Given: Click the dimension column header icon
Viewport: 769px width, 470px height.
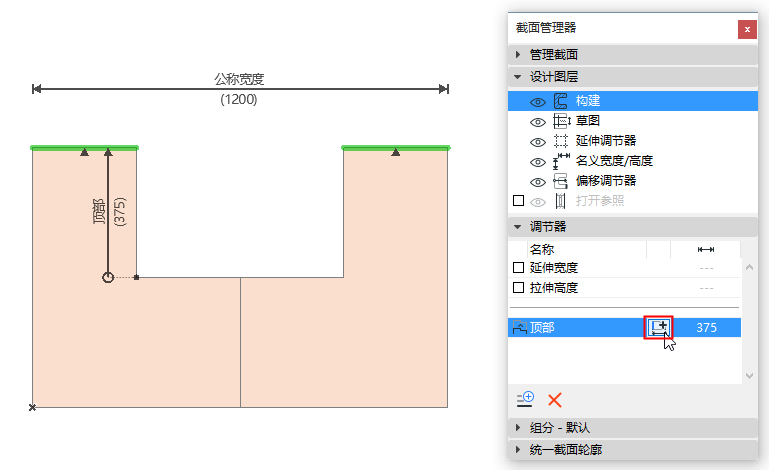Looking at the screenshot, I should [x=706, y=250].
